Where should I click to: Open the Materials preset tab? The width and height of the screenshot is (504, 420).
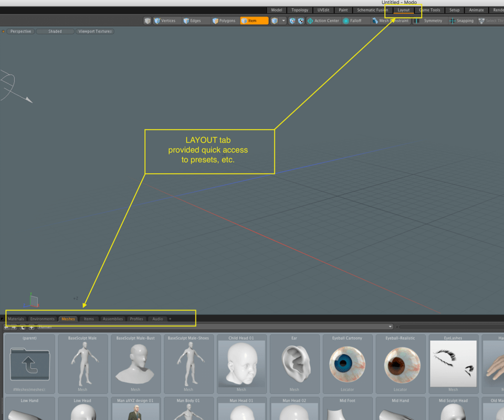click(16, 319)
